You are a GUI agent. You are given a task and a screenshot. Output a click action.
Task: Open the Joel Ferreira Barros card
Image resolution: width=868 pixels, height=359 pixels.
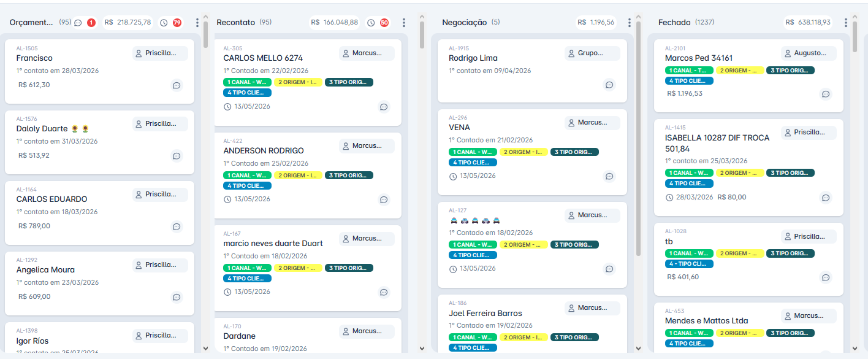coord(532,323)
